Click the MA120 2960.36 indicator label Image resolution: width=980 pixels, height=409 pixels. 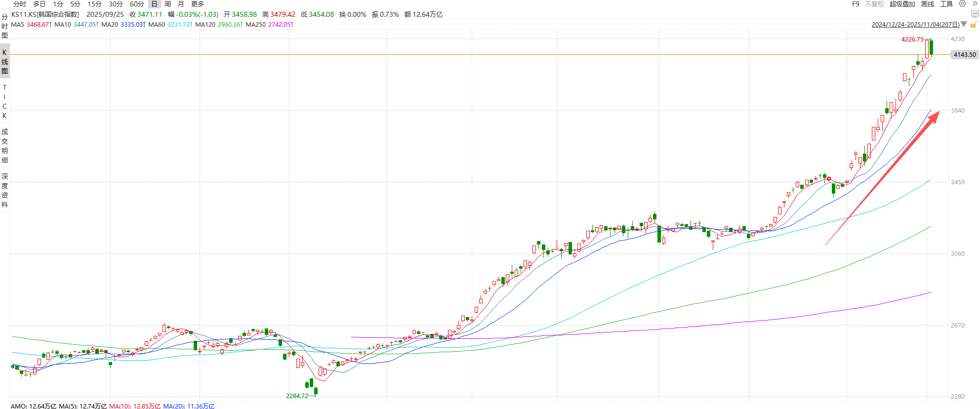tap(219, 24)
